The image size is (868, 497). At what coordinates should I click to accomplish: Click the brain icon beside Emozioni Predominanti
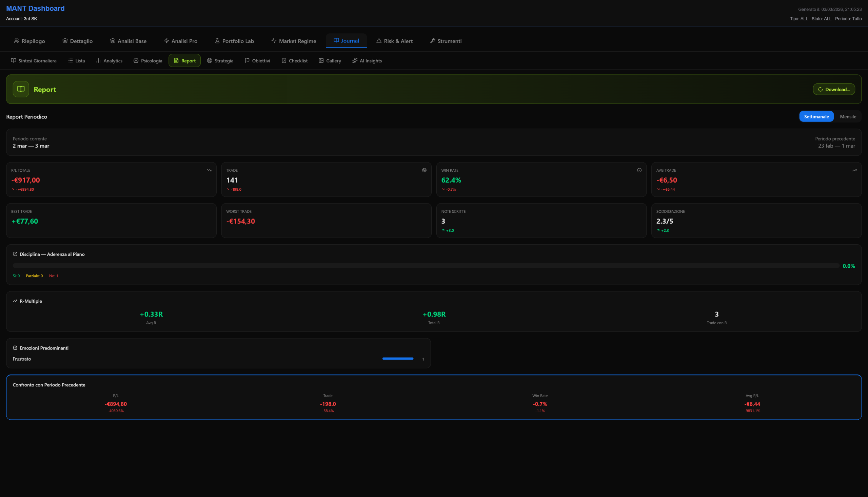[x=15, y=348]
